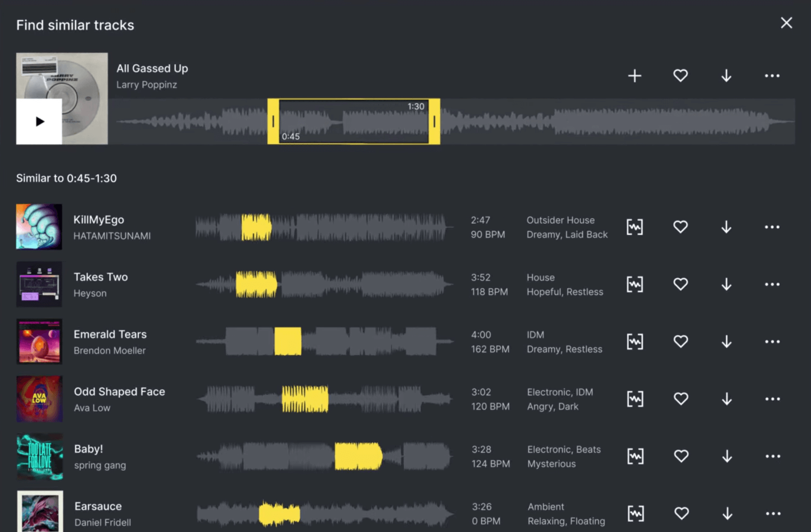Click left handle of yellow waveform selection
The height and width of the screenshot is (532, 811).
273,121
